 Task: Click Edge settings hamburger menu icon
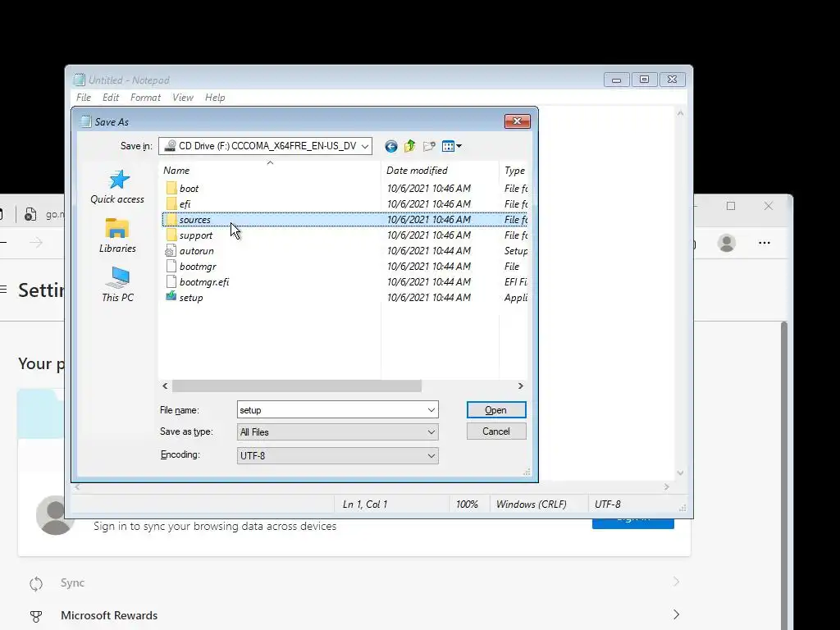click(x=4, y=290)
